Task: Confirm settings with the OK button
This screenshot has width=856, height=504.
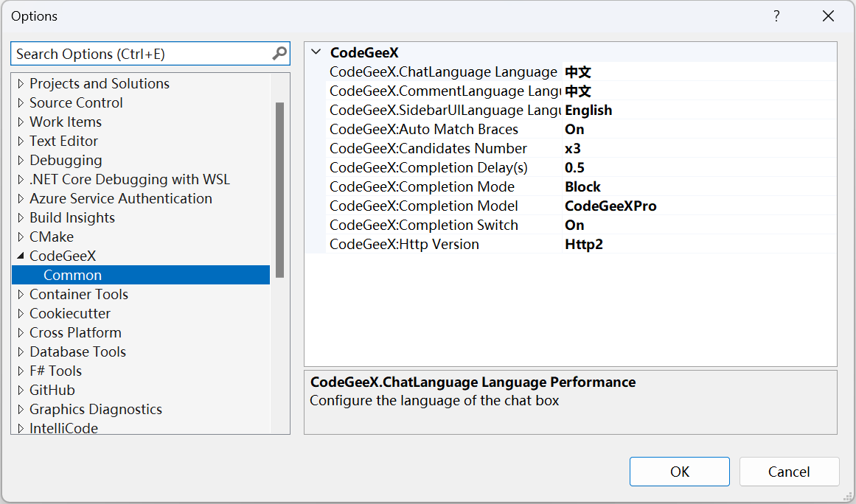Action: coord(680,472)
